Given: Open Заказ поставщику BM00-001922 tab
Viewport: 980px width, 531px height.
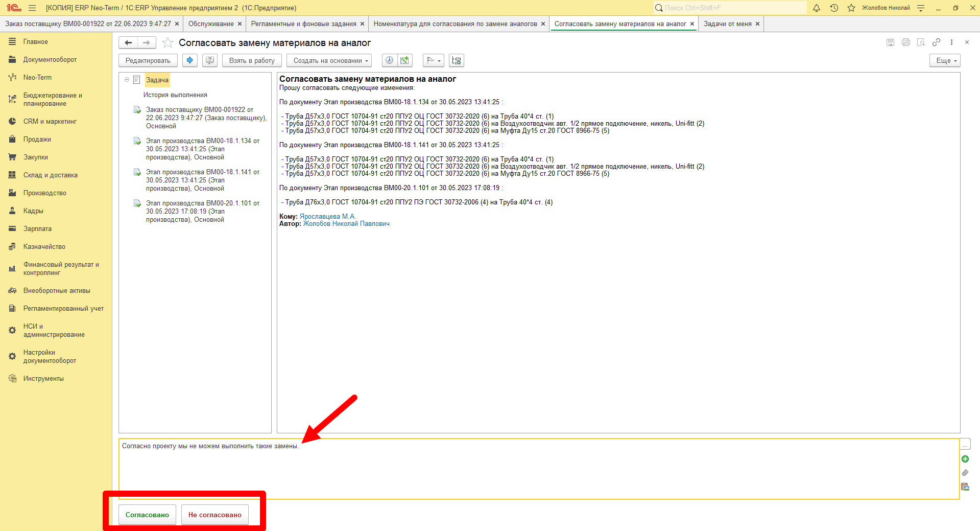Looking at the screenshot, I should pos(88,24).
